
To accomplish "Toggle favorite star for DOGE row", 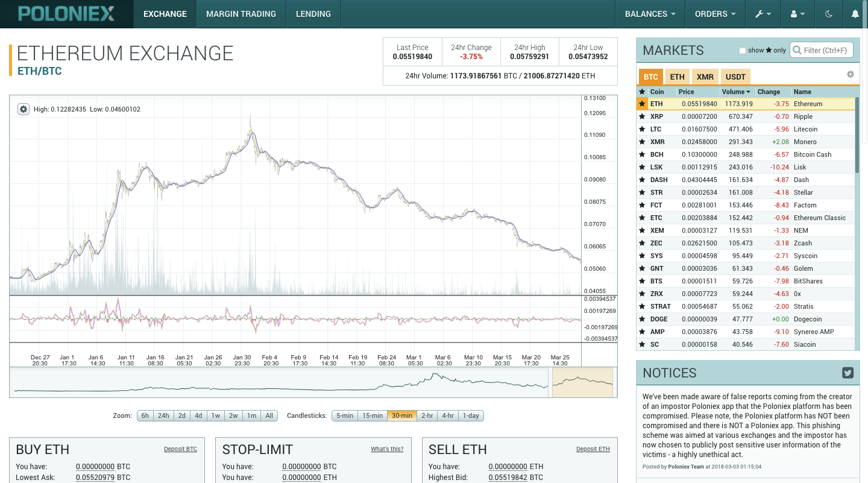I will click(x=642, y=319).
